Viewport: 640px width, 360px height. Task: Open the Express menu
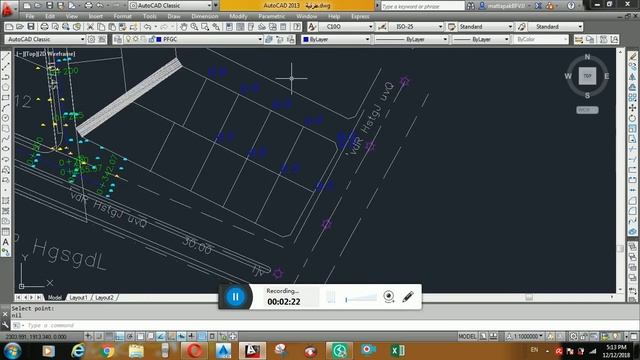click(x=360, y=16)
